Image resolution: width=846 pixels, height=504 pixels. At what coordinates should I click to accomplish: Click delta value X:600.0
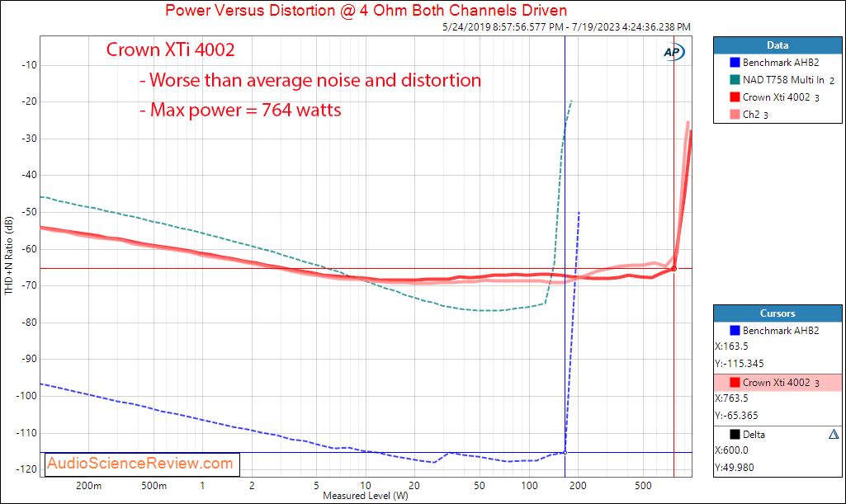coord(731,450)
